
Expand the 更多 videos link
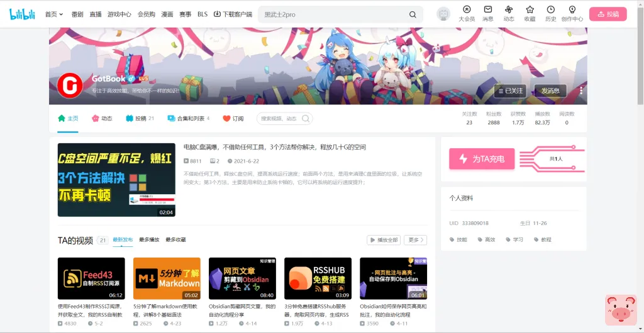click(x=415, y=240)
